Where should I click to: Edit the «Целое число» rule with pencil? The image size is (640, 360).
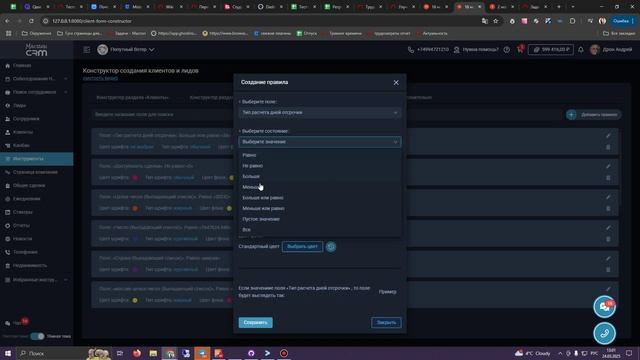pos(608,197)
